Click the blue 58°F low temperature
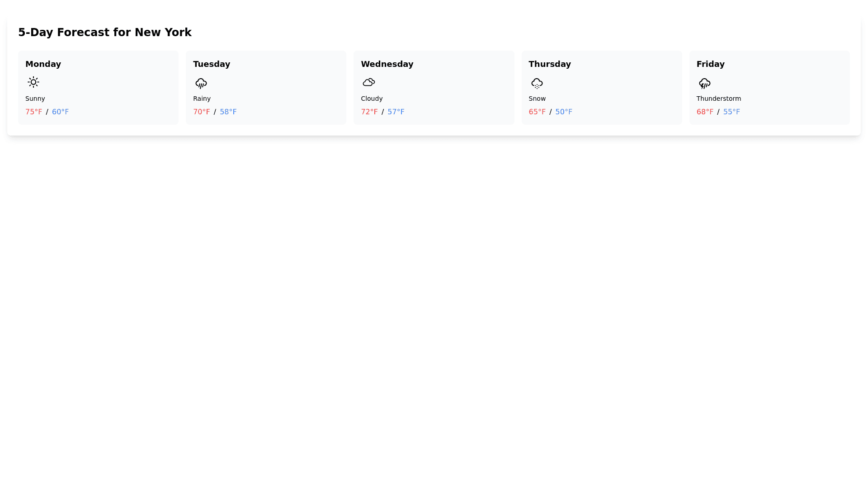Viewport: 868px width, 488px height. pyautogui.click(x=228, y=112)
